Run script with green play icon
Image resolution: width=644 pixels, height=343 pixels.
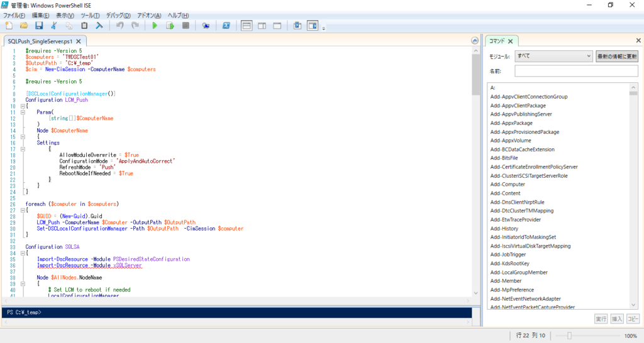click(x=155, y=26)
